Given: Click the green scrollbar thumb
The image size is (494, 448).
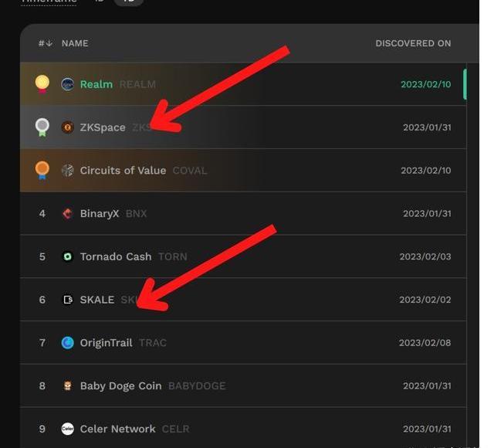Looking at the screenshot, I should pos(465,84).
